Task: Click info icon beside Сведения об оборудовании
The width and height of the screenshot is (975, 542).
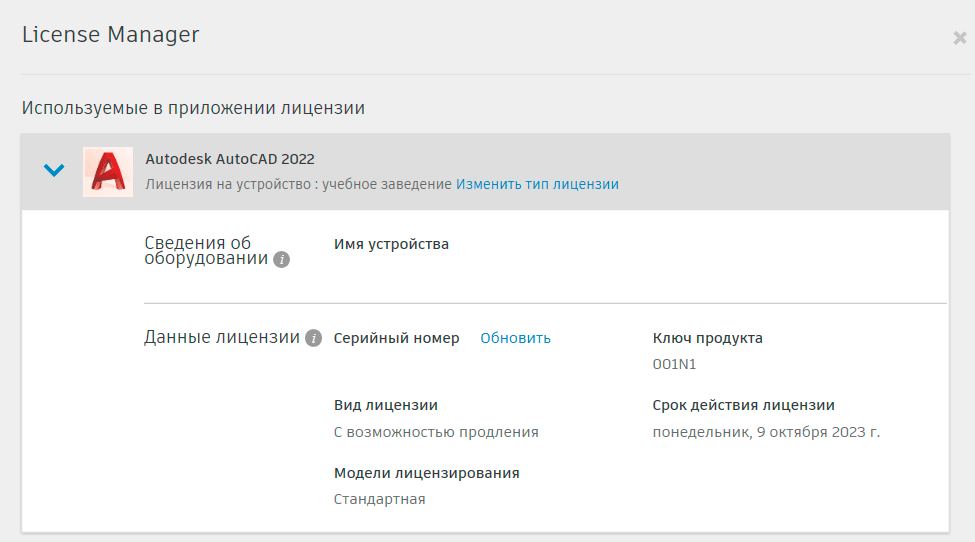Action: (282, 259)
